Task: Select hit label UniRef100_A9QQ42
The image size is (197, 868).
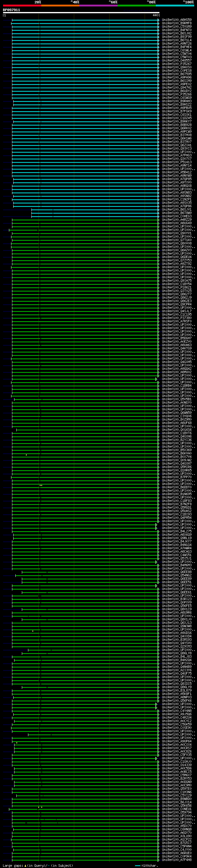Action: tap(177, 369)
